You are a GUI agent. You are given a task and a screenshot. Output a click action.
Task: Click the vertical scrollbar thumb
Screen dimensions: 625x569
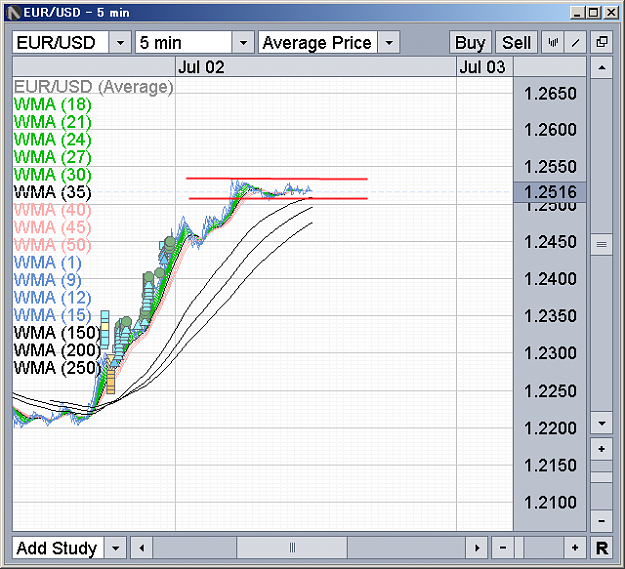[601, 244]
